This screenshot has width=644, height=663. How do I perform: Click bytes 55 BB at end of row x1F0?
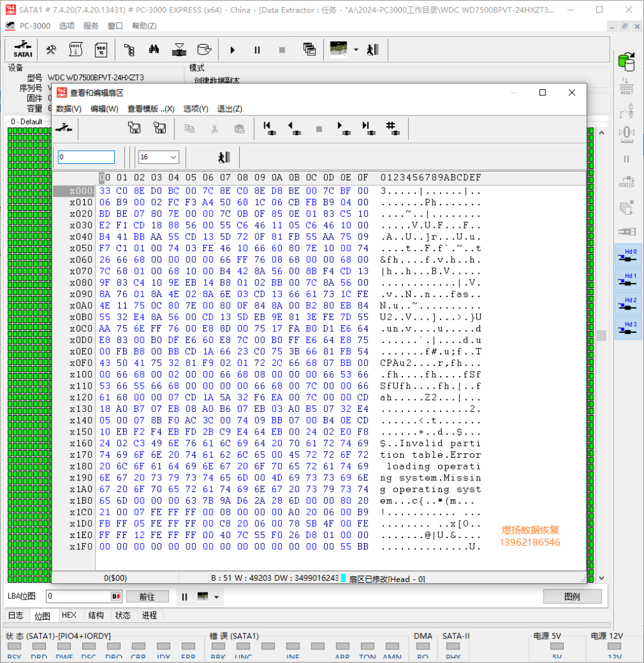354,546
